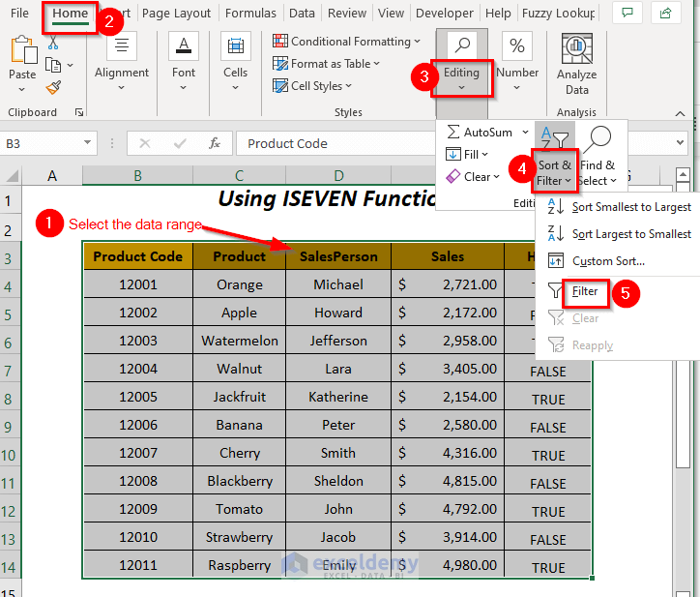Click the Analyze Data icon
The image size is (700, 597).
[577, 48]
